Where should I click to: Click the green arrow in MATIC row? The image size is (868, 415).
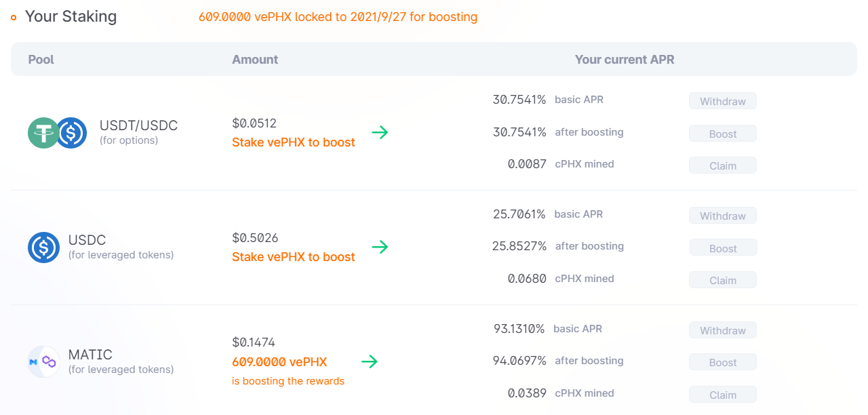pyautogui.click(x=370, y=361)
